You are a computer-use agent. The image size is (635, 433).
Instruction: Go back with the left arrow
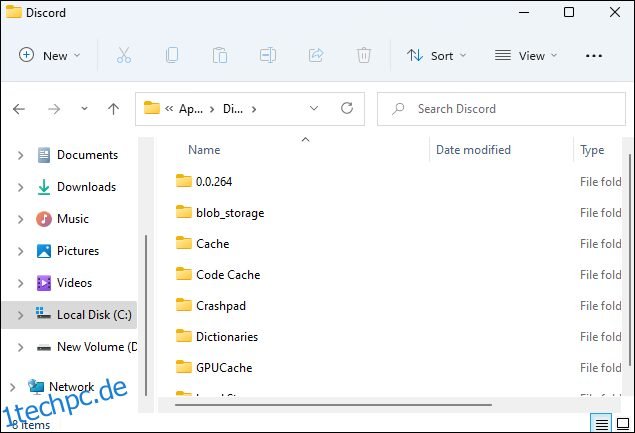tap(19, 109)
